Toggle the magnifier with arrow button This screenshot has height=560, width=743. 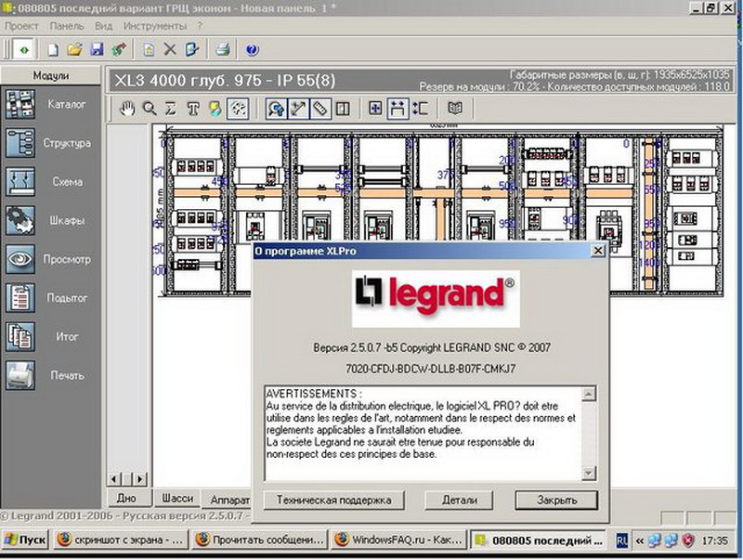(x=276, y=109)
